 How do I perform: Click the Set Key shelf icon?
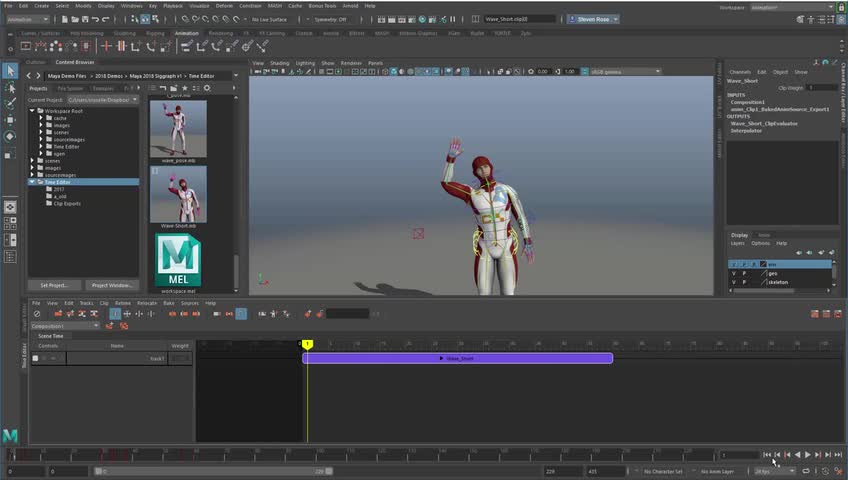(106, 46)
